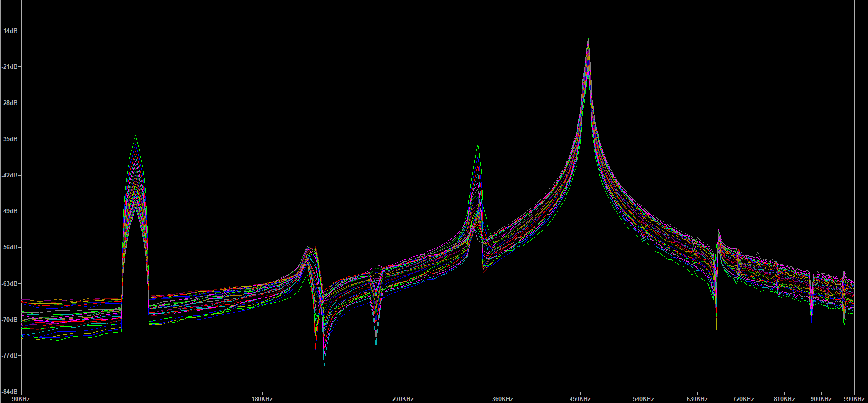
Task: Click the 450KHz horizontal axis label
Action: 580,399
